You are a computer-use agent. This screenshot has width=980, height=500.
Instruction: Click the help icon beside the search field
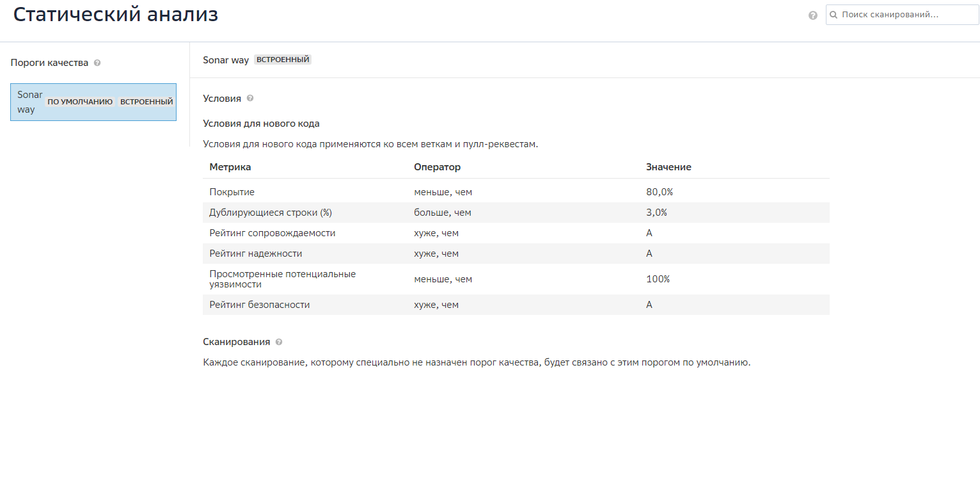(x=813, y=15)
